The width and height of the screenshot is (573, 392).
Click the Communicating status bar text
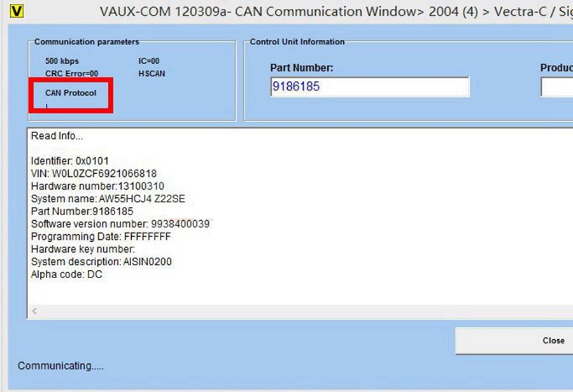click(60, 366)
